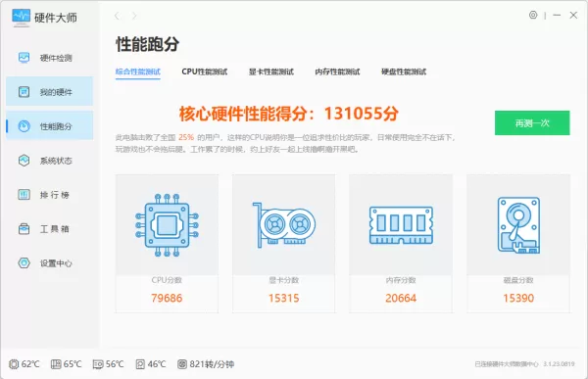
Task: Click the 显卡分数 label
Action: point(284,280)
